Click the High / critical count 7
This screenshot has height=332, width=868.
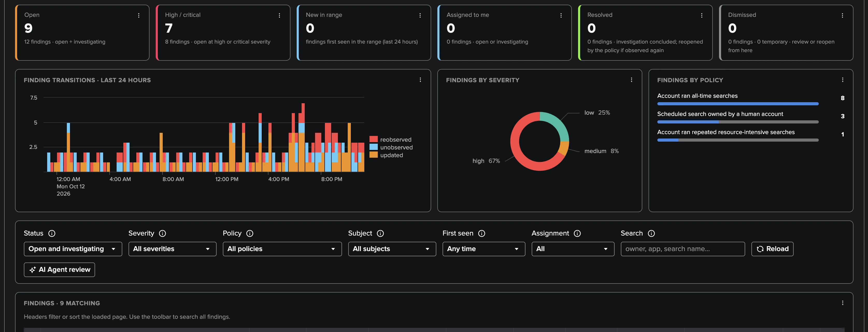[169, 28]
